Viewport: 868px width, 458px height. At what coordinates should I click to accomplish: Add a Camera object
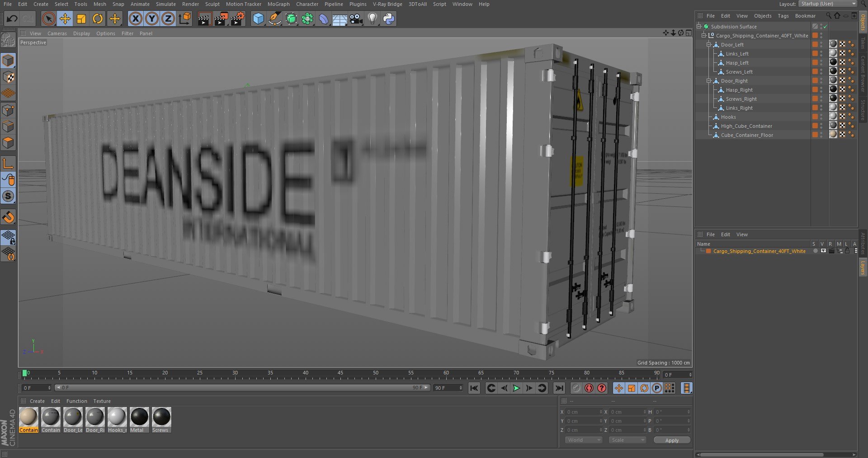coord(356,19)
